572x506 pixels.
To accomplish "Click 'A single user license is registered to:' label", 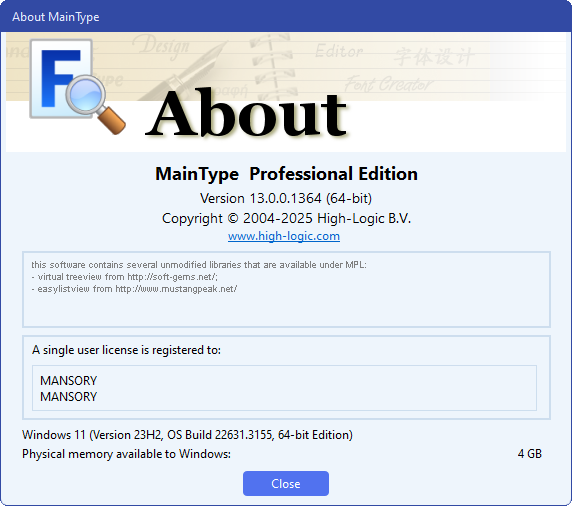I will (x=126, y=350).
